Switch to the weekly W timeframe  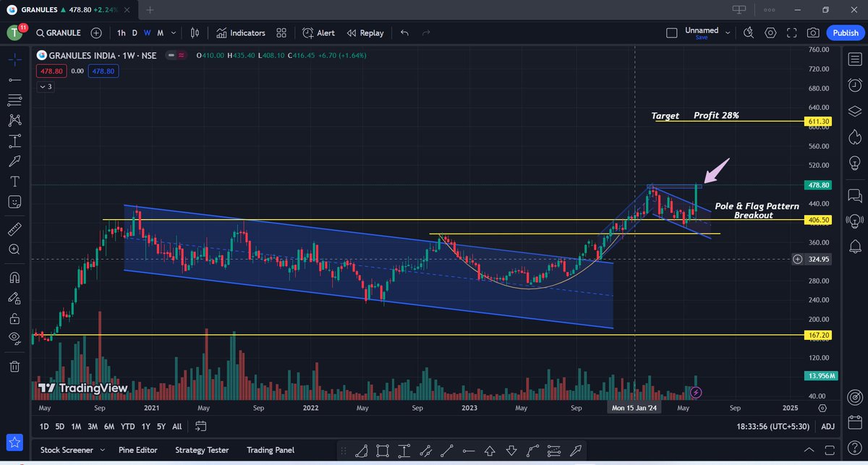[x=147, y=33]
